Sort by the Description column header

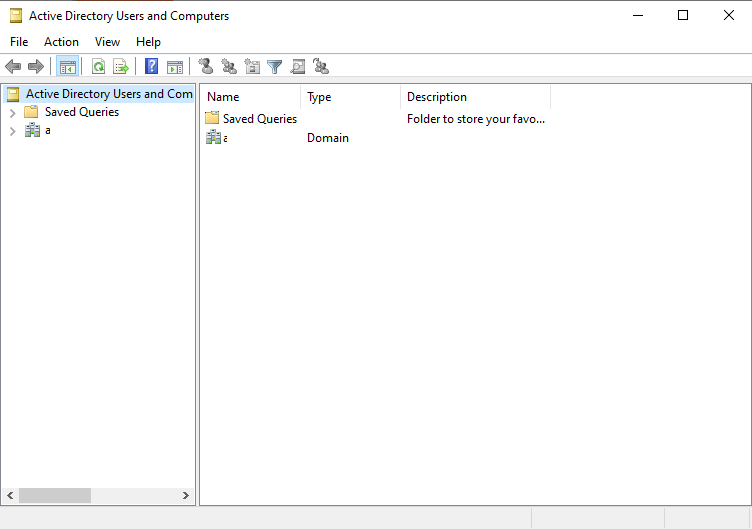click(475, 97)
